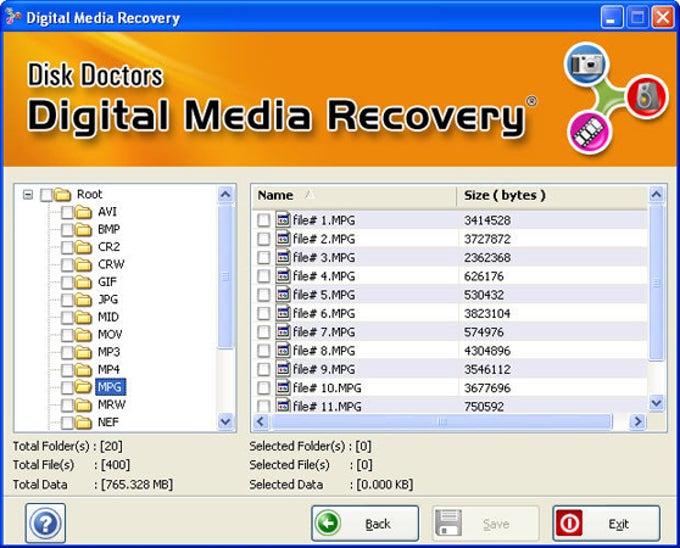The height and width of the screenshot is (548, 680).
Task: Select the CR2 folder icon
Action: pos(83,248)
